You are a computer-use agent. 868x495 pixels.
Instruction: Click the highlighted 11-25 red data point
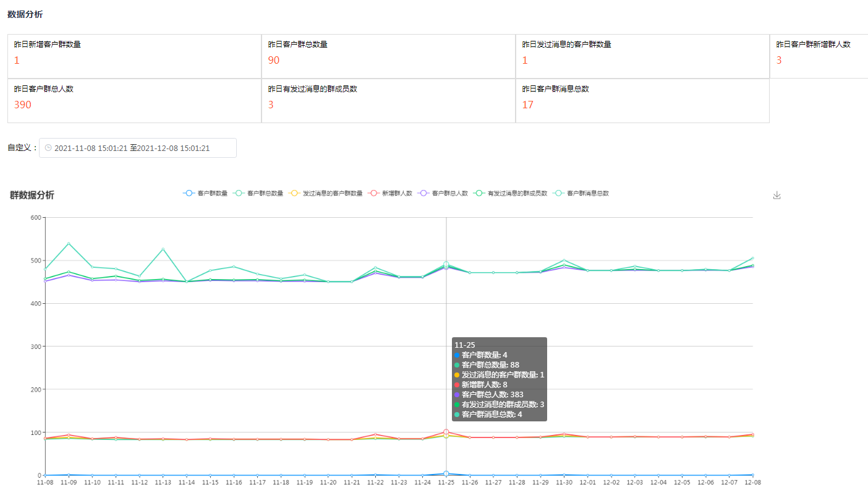446,432
